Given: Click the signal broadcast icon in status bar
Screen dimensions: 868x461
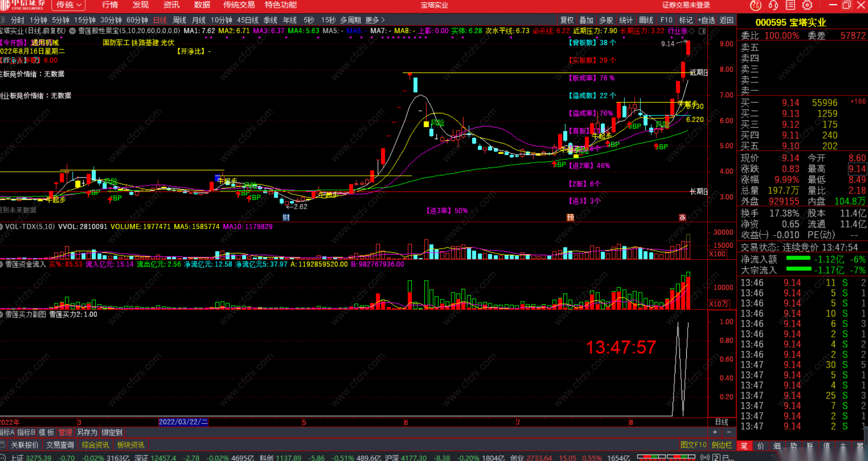Looking at the screenshot, I should 705,457.
